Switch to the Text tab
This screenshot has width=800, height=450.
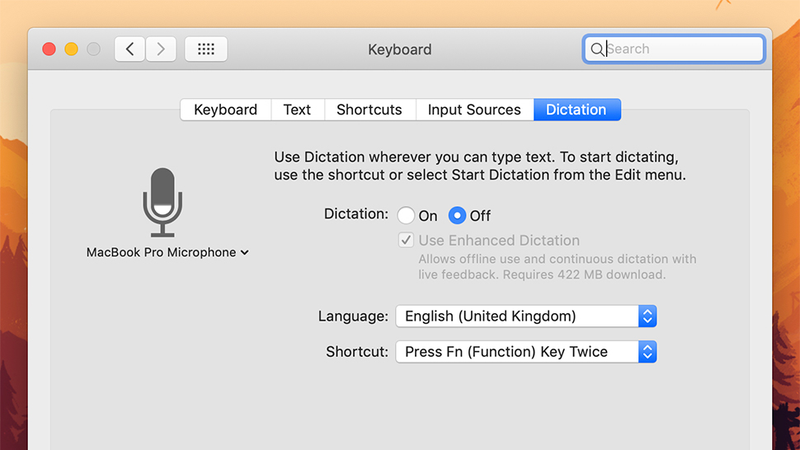point(297,110)
